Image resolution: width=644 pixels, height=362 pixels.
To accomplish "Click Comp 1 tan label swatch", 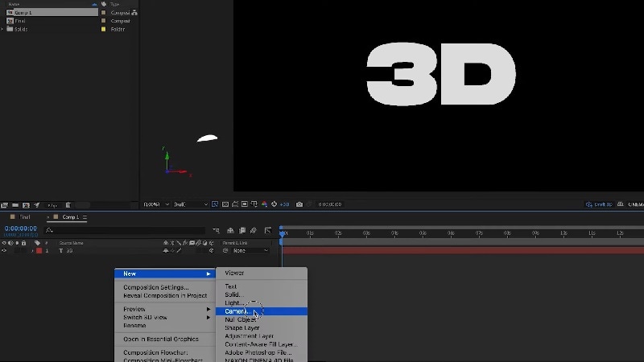I will point(104,12).
